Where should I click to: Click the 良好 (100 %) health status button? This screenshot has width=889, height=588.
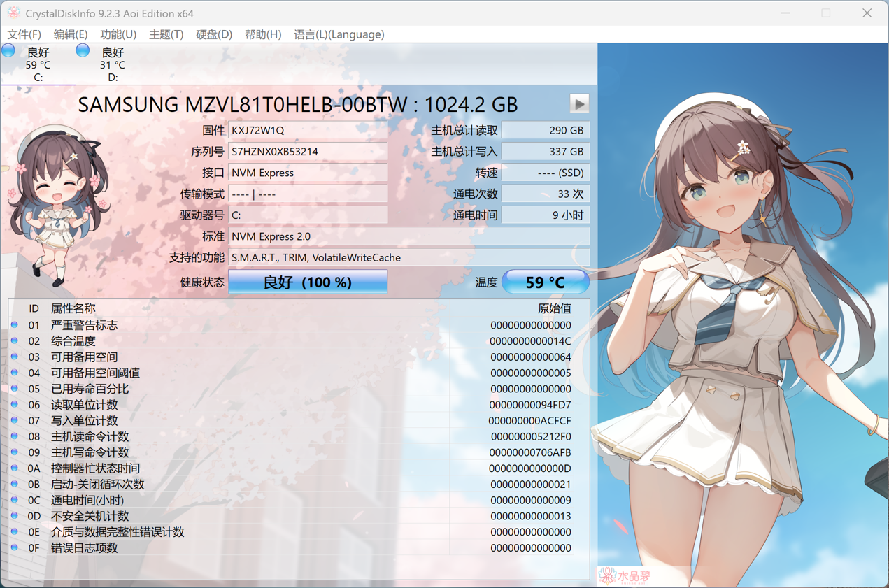(x=308, y=282)
